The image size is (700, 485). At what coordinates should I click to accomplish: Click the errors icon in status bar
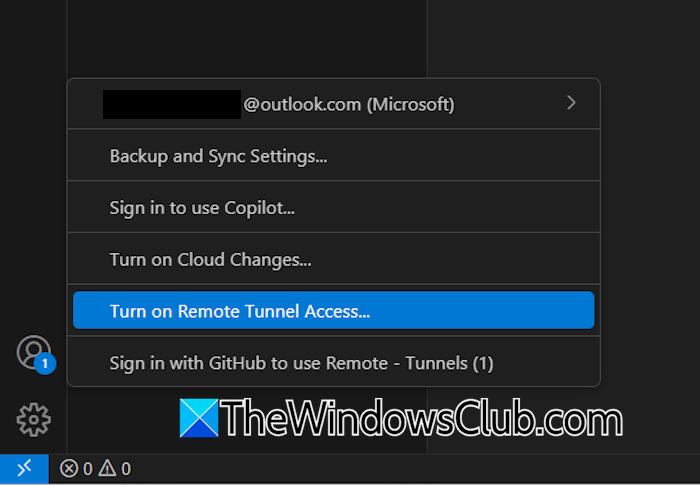69,468
